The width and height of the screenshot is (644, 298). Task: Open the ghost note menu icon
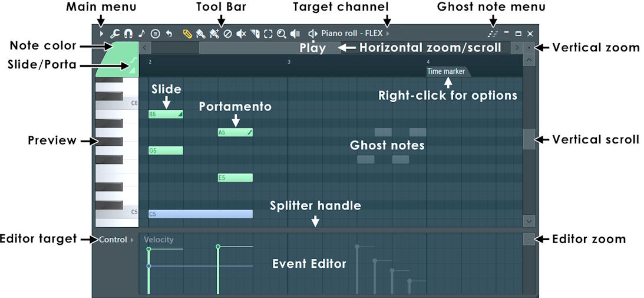coord(493,34)
